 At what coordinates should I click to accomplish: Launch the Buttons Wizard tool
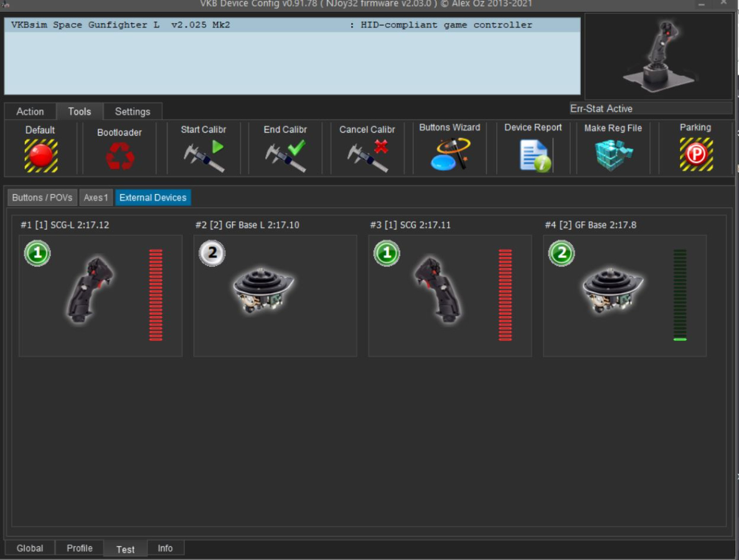click(x=450, y=154)
